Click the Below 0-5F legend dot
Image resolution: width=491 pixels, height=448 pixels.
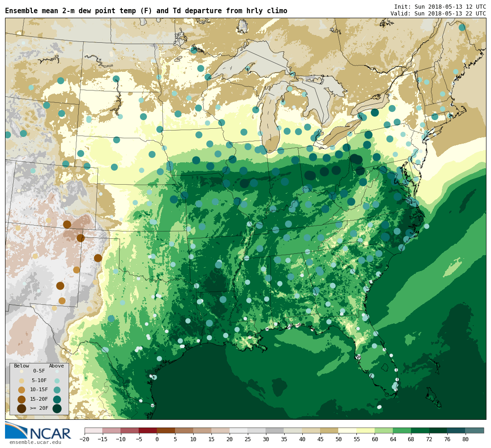(x=22, y=371)
